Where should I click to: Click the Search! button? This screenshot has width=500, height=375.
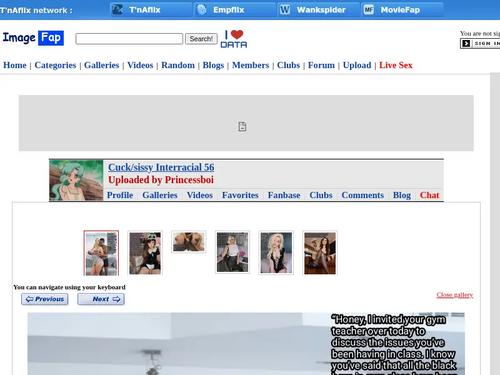pos(201,39)
